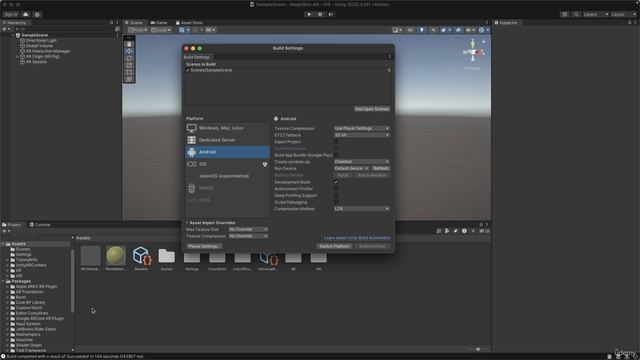Image resolution: width=640 pixels, height=360 pixels.
Task: Open the undo history icon near Layers
Action: 564,14
